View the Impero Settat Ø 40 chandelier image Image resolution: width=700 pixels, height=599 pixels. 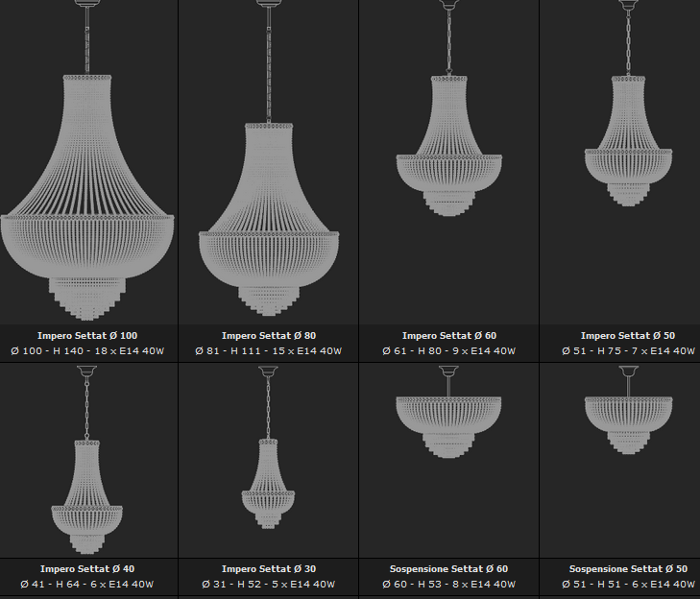tap(88, 460)
